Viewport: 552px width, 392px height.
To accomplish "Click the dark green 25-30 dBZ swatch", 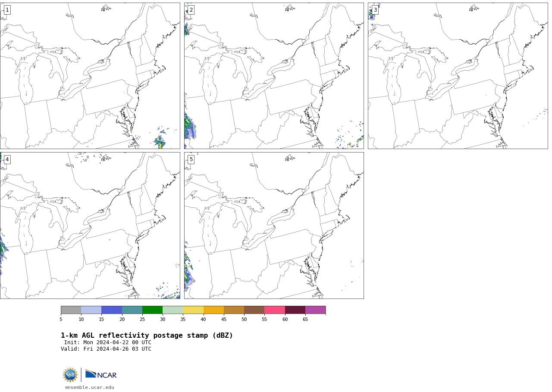I will [152, 310].
